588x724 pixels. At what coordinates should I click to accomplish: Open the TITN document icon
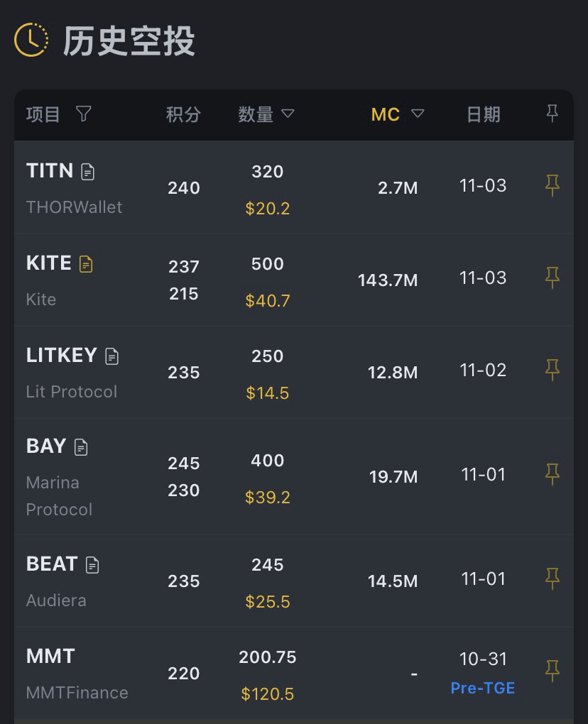click(x=88, y=172)
